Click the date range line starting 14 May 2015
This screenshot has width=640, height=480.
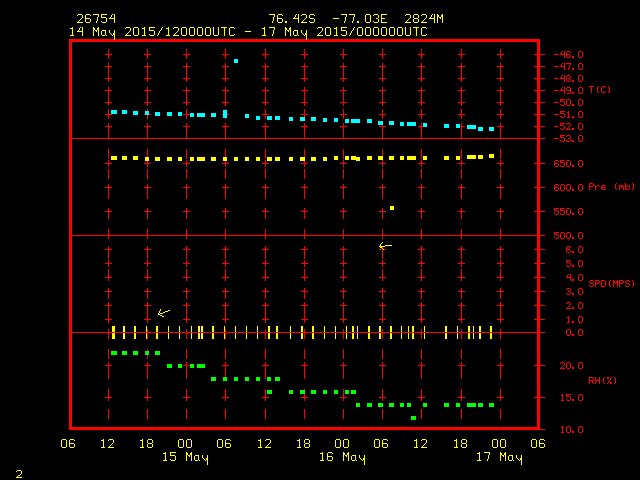point(248,31)
